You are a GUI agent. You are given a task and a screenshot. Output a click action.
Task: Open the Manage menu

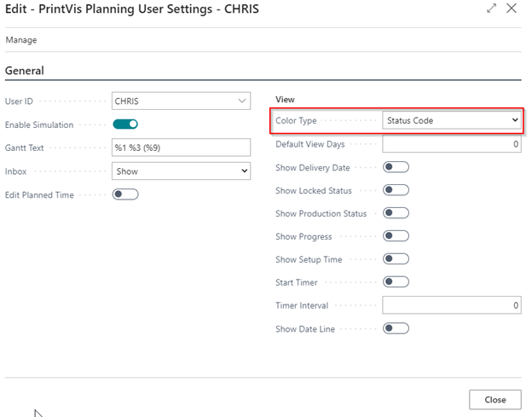pyautogui.click(x=21, y=40)
